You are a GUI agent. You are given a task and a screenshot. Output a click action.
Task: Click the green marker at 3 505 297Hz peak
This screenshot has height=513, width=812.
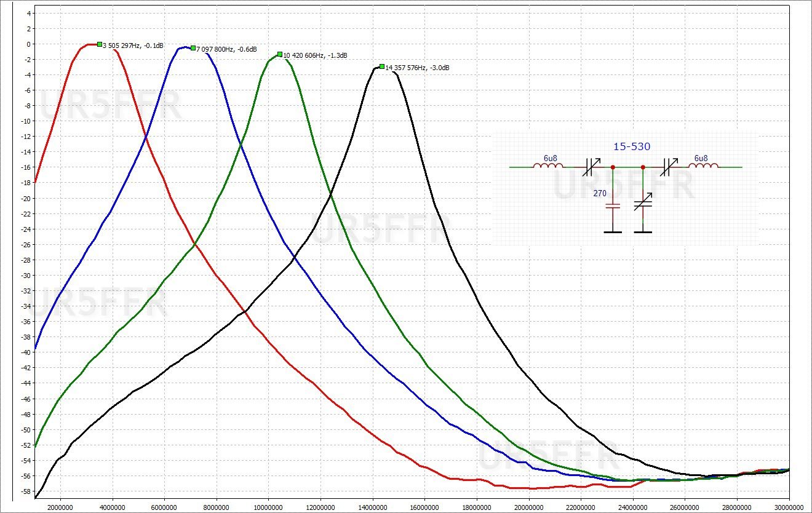pos(100,44)
